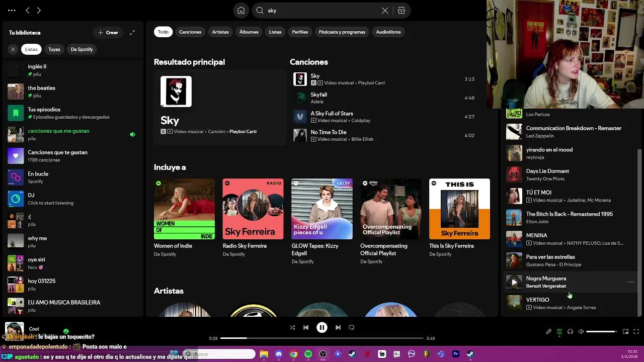Select Days Lie Dormant in queue
The height and width of the screenshot is (362, 644).
point(570,174)
